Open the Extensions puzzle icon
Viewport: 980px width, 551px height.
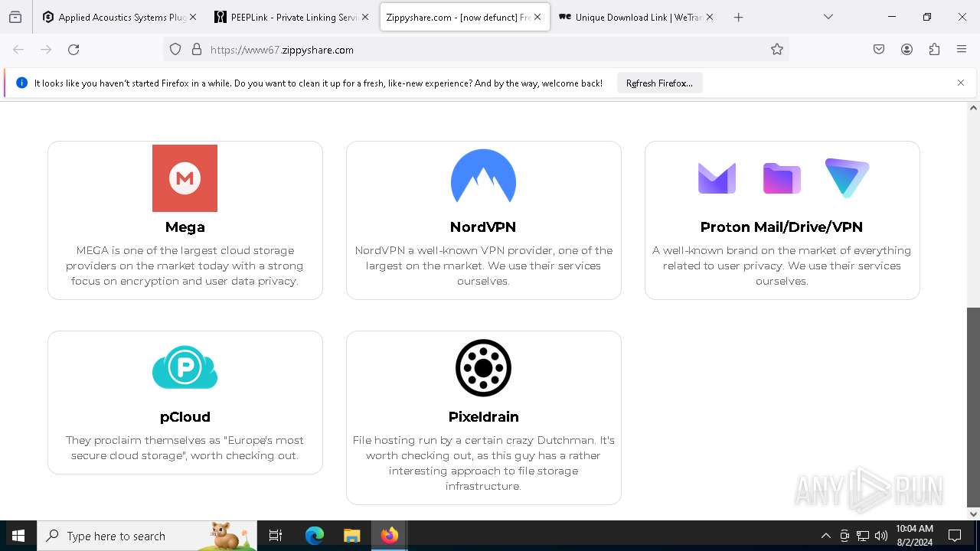[934, 50]
